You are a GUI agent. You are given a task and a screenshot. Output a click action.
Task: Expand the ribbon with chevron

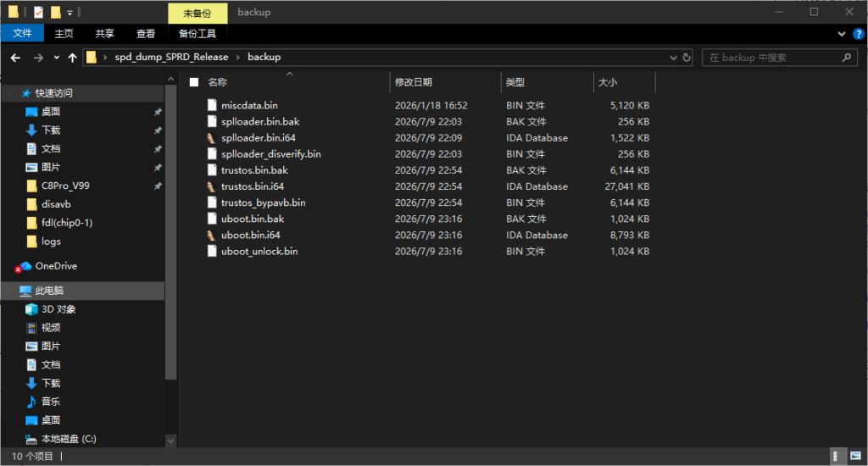pos(842,34)
